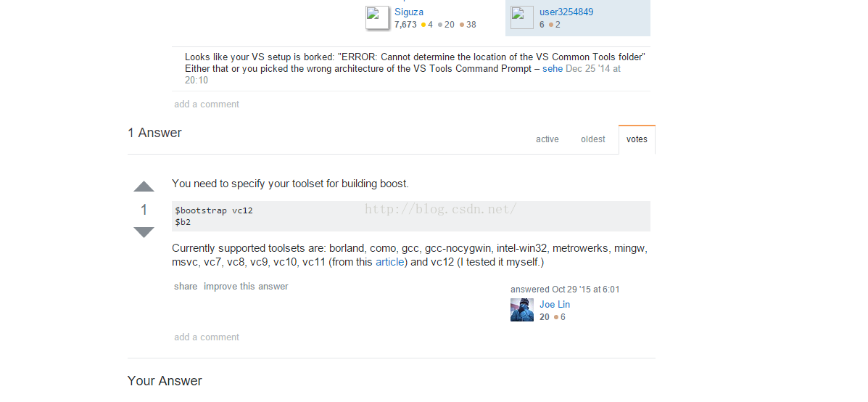Upvote the answer with the up arrow
Image resolution: width=868 pixels, height=402 pixels.
(144, 186)
